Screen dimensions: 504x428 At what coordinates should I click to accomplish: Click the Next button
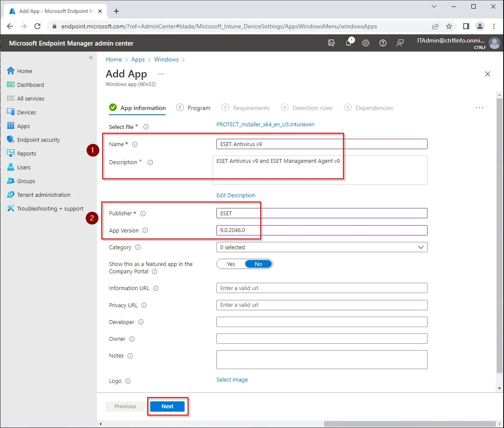167,406
